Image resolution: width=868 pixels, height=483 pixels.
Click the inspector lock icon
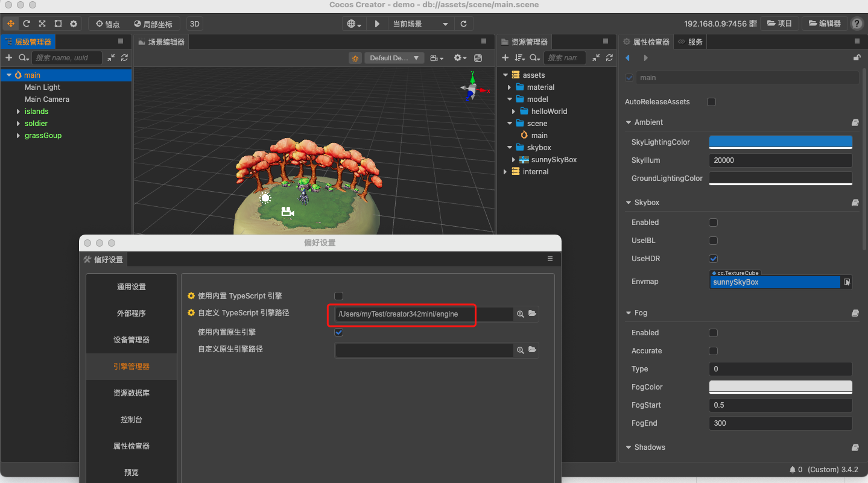pos(857,58)
